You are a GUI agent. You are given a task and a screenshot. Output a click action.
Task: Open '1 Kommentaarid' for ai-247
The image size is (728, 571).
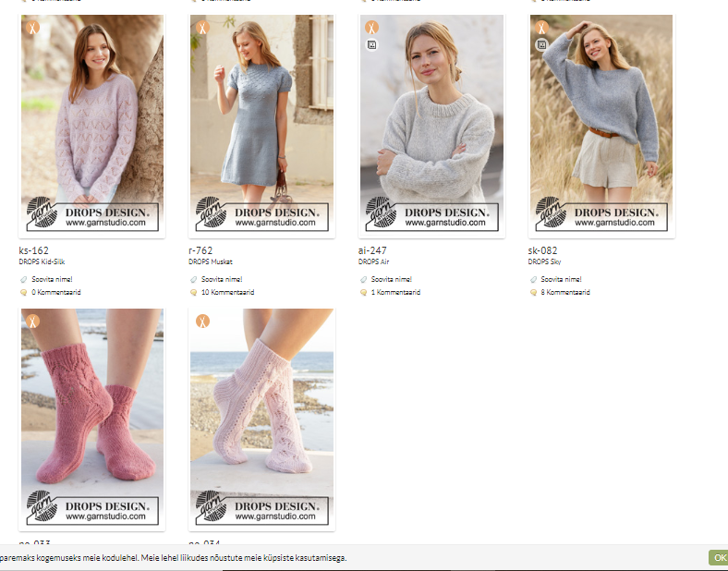396,293
